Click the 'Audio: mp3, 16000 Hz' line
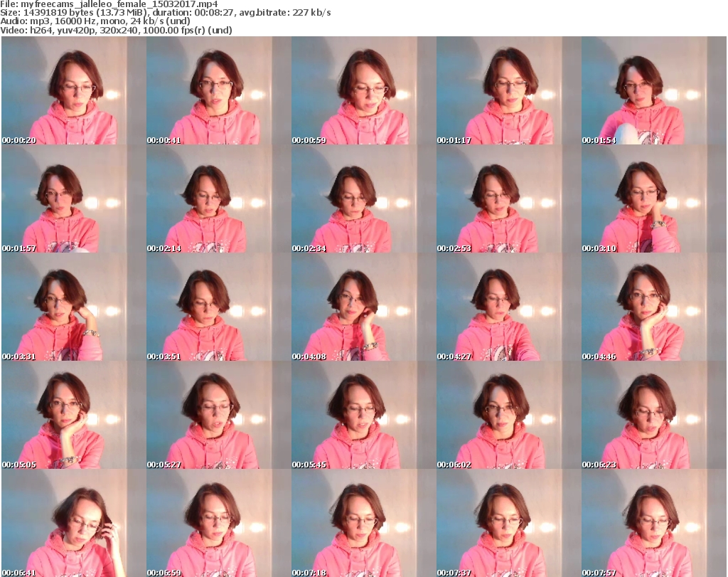The image size is (728, 577). coord(95,21)
